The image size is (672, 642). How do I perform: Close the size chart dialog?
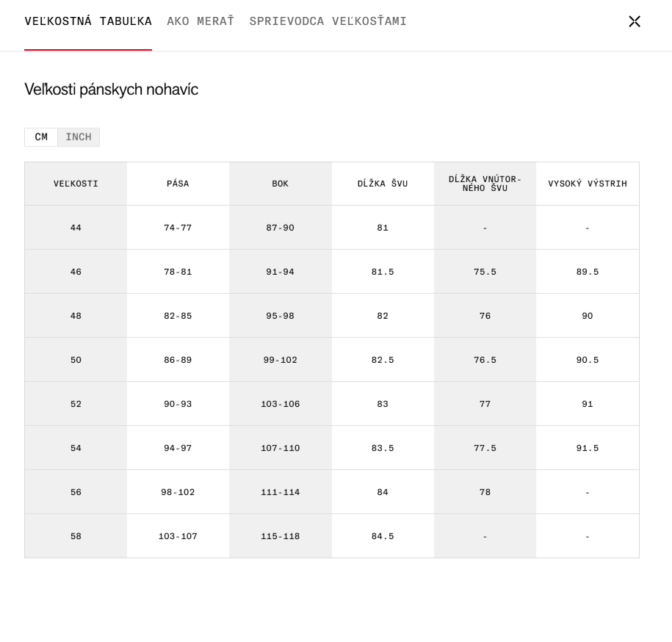[635, 21]
